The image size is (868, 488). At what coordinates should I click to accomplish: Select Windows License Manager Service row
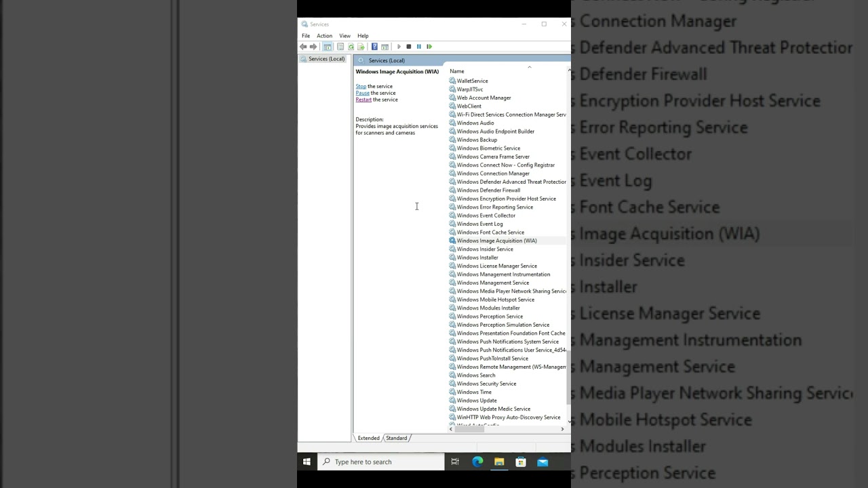point(496,266)
